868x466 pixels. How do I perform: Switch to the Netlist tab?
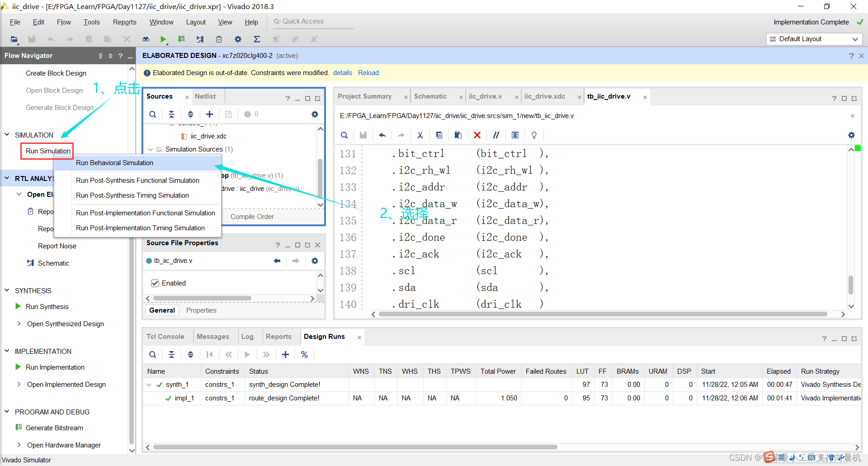coord(205,96)
